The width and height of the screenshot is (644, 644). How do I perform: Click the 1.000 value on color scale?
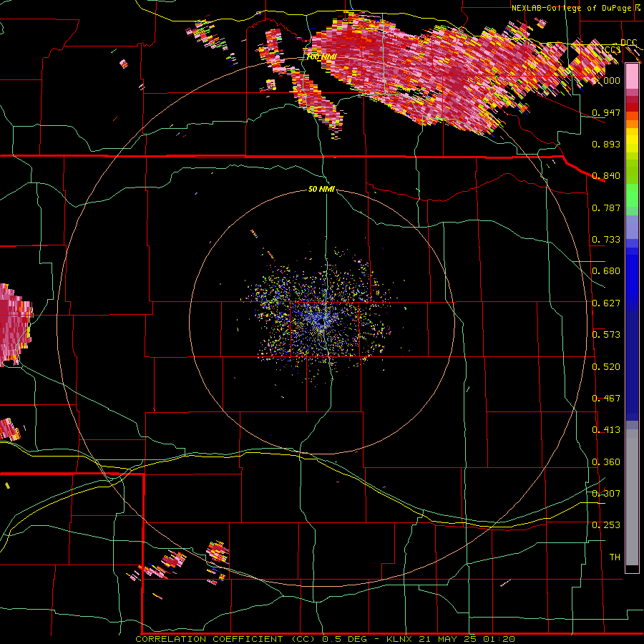(x=606, y=80)
